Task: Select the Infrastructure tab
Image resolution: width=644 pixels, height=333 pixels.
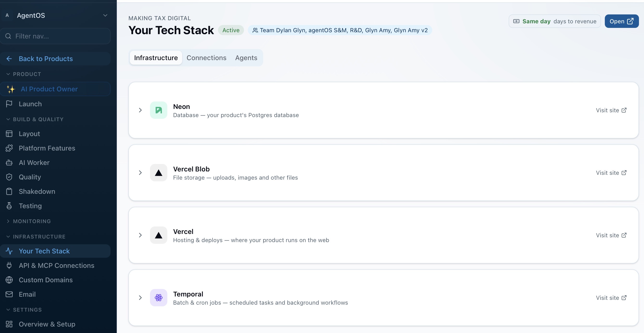Action: [156, 58]
